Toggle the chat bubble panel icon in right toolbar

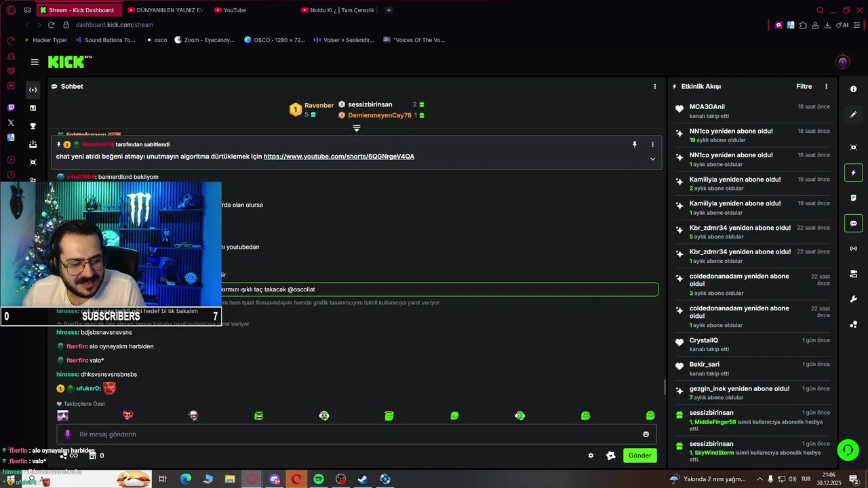click(853, 223)
